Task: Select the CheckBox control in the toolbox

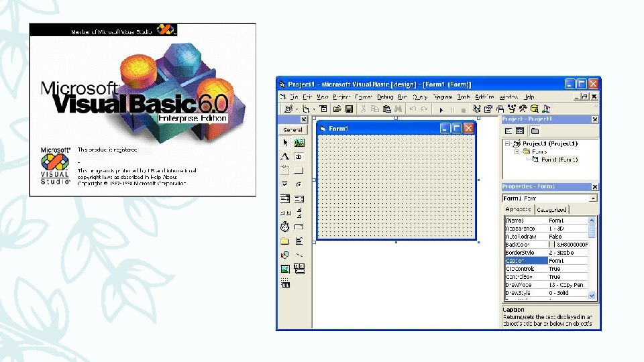Action: click(x=285, y=184)
